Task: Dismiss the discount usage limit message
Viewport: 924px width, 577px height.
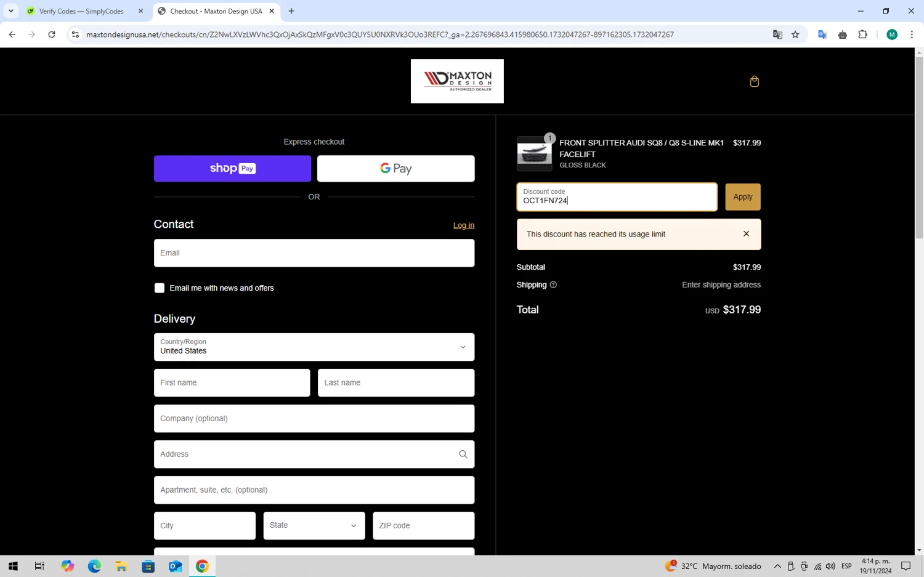Action: pos(746,234)
